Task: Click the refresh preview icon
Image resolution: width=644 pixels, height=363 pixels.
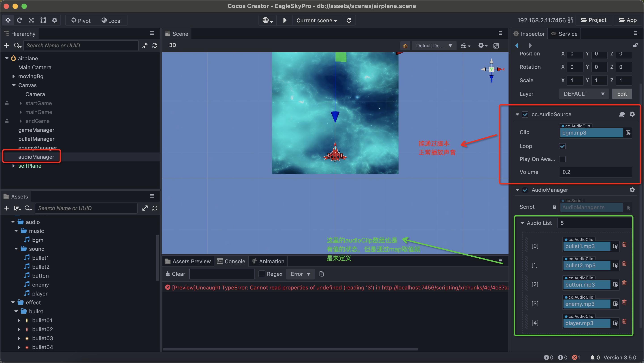Action: pyautogui.click(x=349, y=20)
